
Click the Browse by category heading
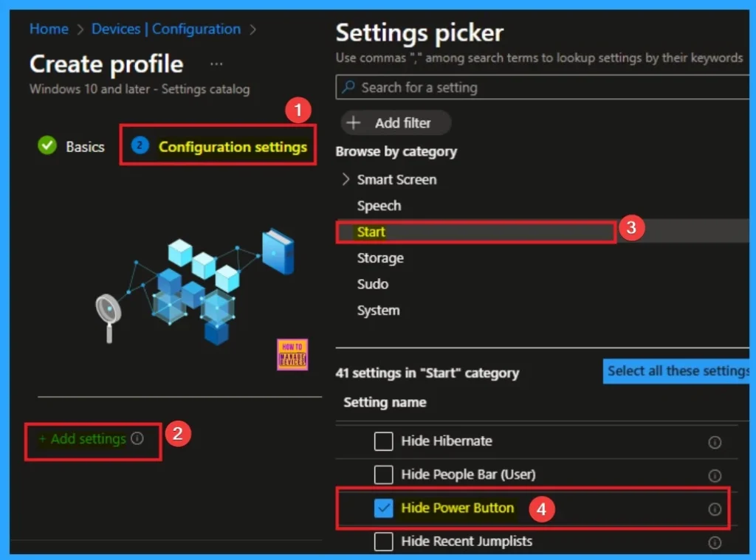click(x=396, y=151)
